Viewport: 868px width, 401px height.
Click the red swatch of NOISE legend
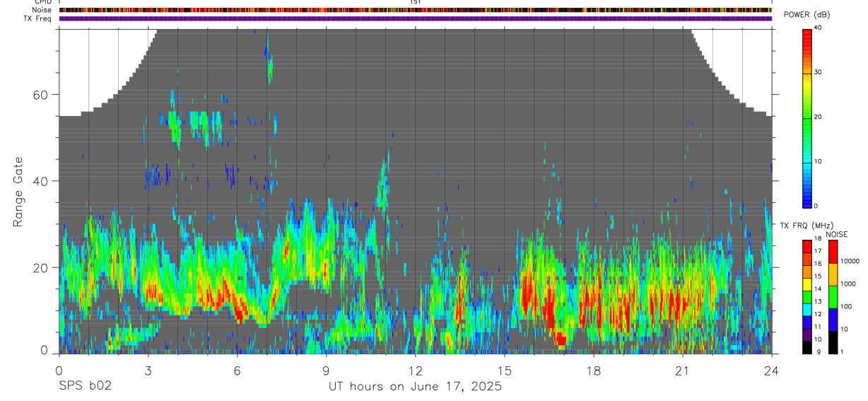click(833, 252)
